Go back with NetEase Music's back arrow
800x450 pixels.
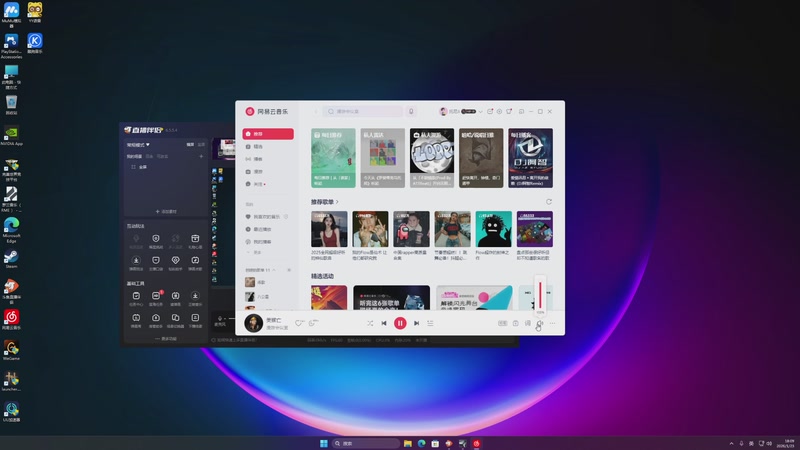point(315,111)
